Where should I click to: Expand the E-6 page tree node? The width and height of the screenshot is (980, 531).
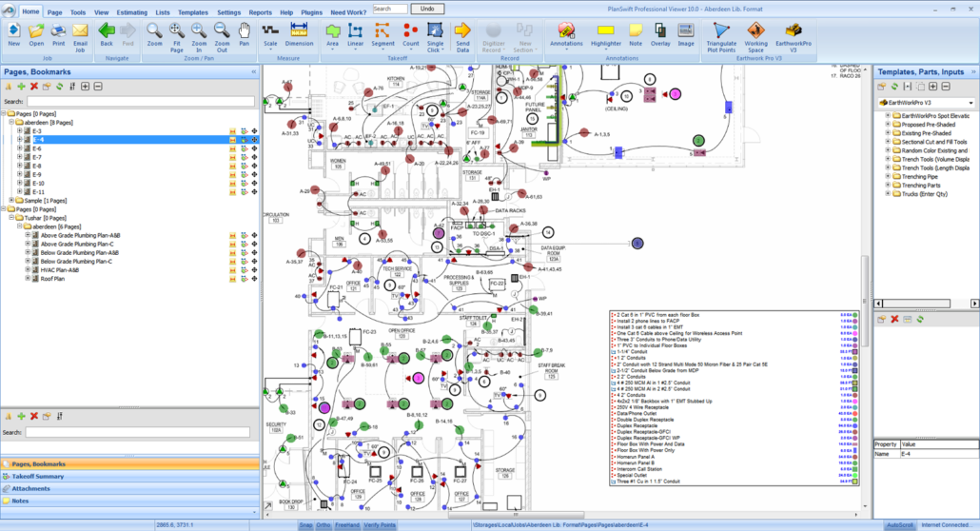19,148
